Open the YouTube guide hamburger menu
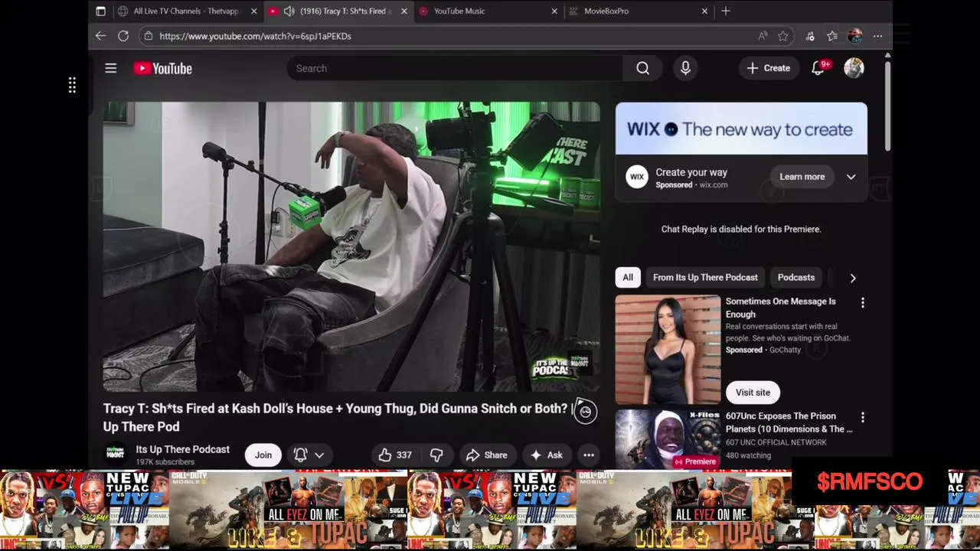 pos(111,68)
